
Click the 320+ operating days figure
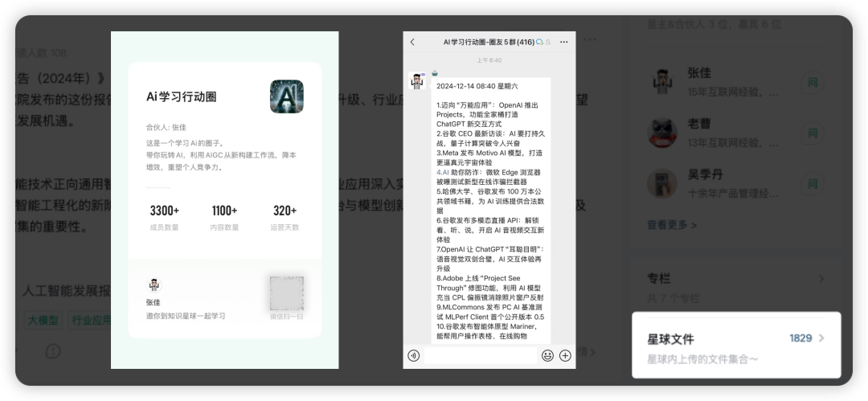(285, 211)
